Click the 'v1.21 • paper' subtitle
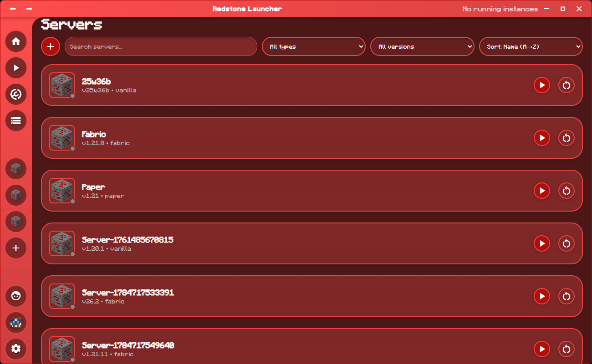This screenshot has height=364, width=592. (103, 196)
